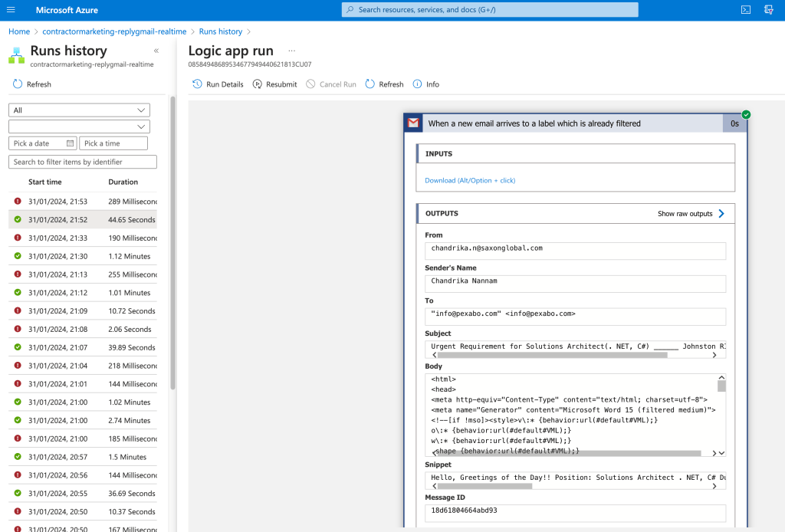
Task: Open the empty second filter dropdown
Action: point(79,126)
